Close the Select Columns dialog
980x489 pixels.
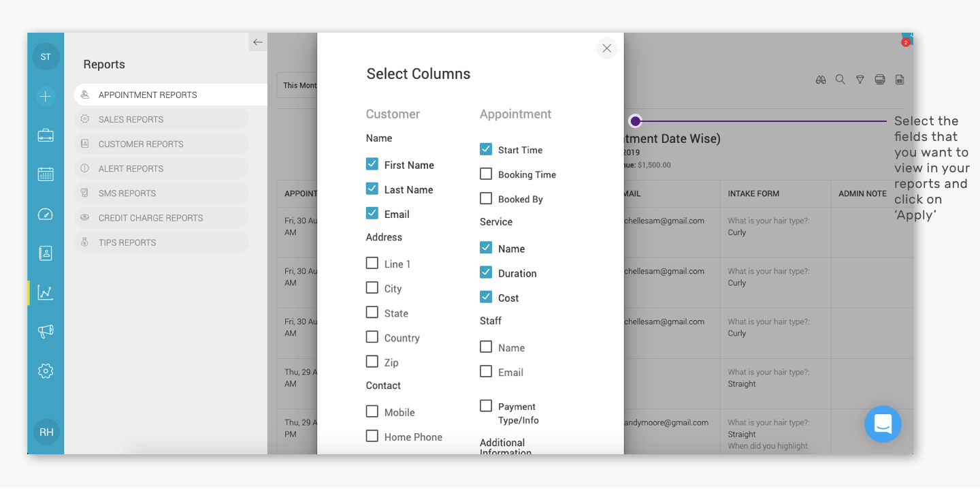point(607,48)
